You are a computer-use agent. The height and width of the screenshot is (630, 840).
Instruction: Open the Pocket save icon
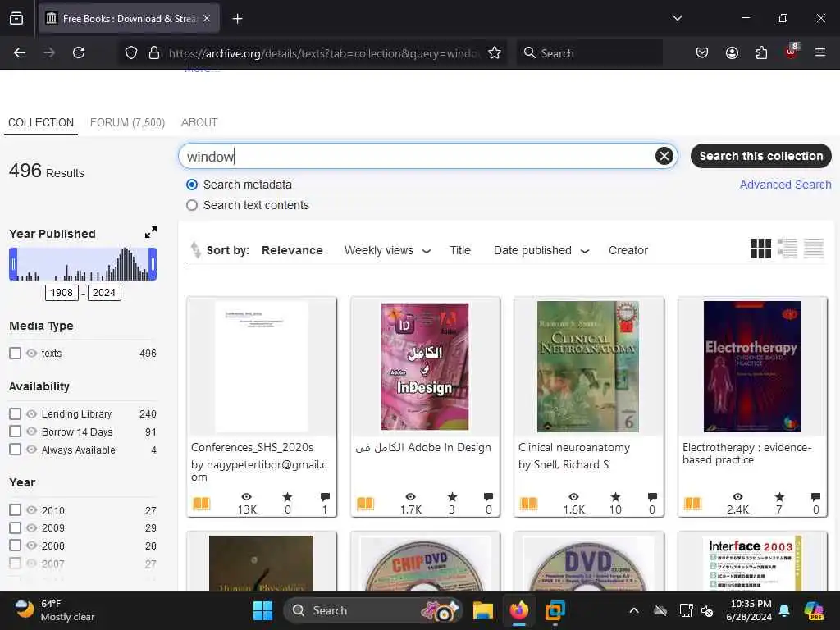coord(702,52)
